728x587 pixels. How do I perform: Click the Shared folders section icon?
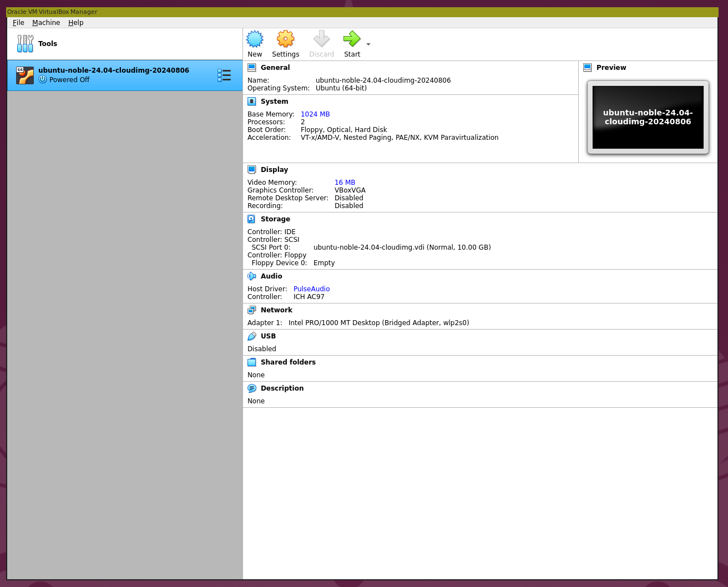tap(251, 362)
